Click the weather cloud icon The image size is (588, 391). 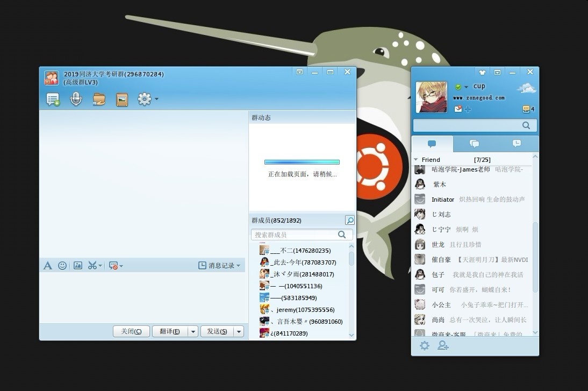527,89
